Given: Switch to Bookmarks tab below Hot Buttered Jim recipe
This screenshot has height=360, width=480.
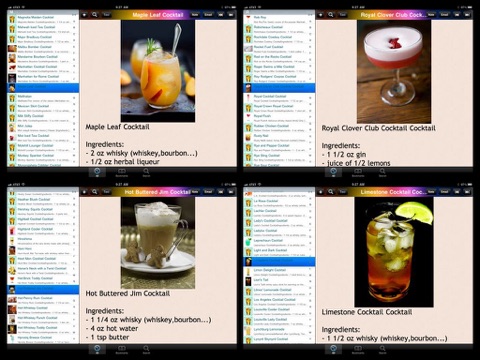Looking at the screenshot, I should [122, 349].
